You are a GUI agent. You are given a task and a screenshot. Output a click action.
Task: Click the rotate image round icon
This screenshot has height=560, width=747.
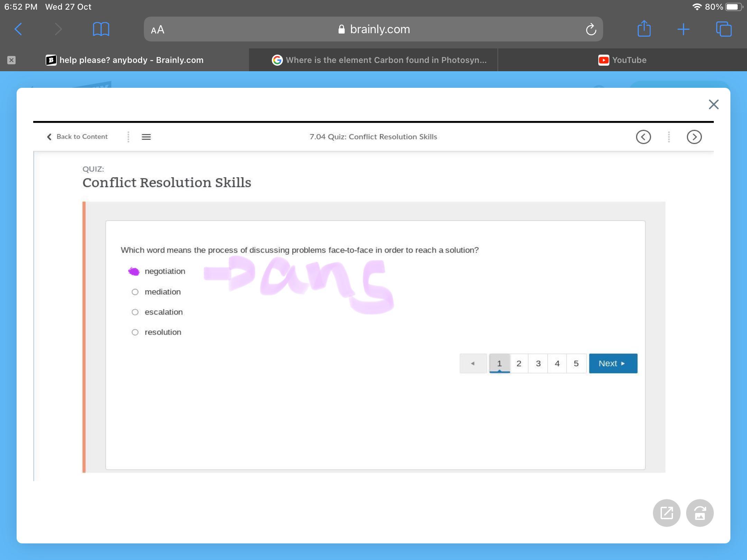click(700, 513)
